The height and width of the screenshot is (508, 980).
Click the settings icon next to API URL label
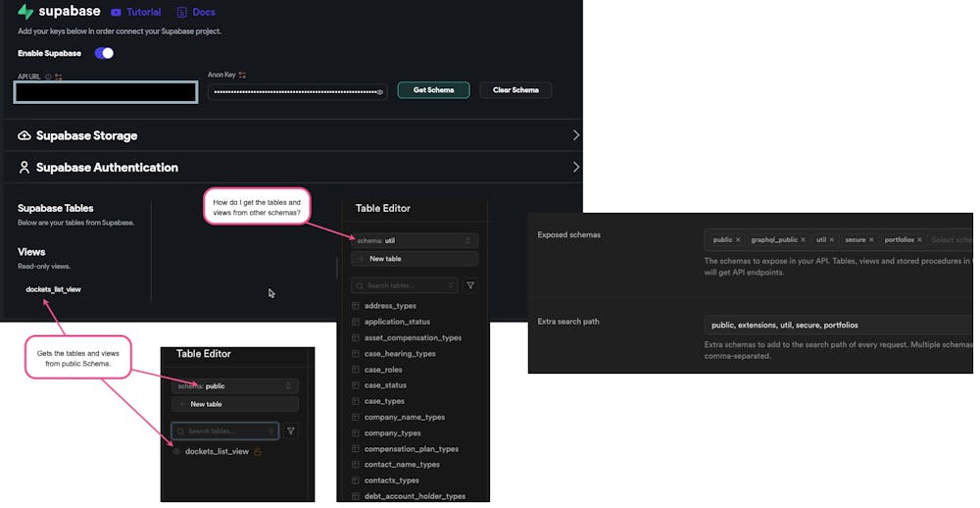(x=58, y=76)
